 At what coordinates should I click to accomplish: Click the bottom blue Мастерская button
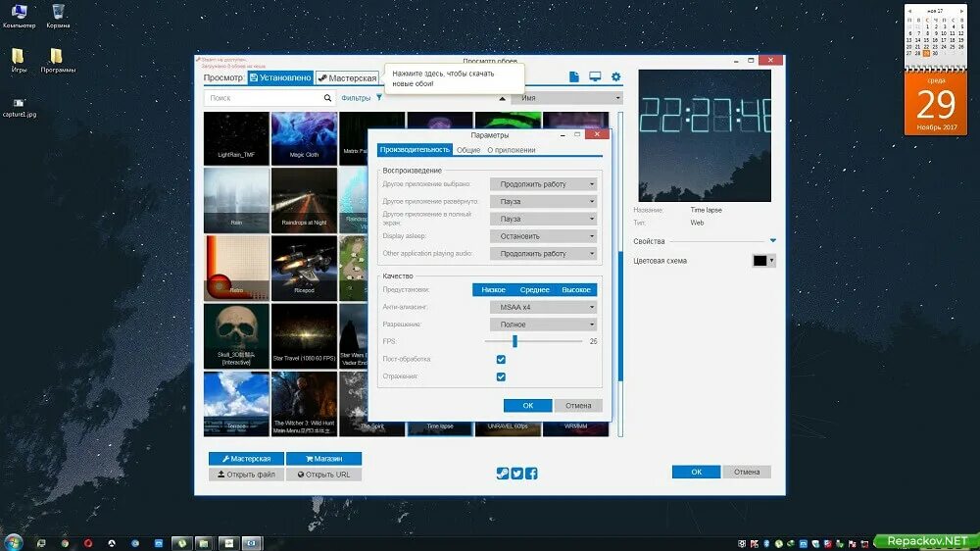[x=246, y=459]
